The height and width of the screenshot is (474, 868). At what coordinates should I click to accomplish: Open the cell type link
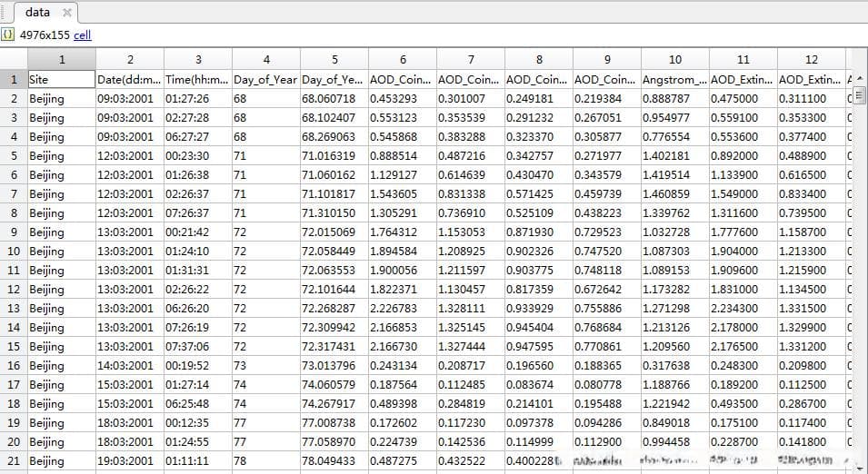coord(82,35)
